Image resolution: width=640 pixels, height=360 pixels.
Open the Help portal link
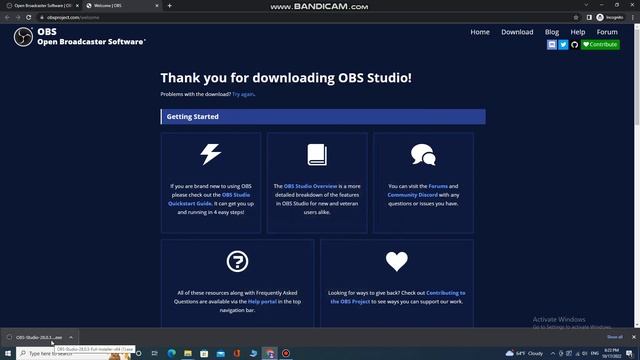pyautogui.click(x=262, y=302)
